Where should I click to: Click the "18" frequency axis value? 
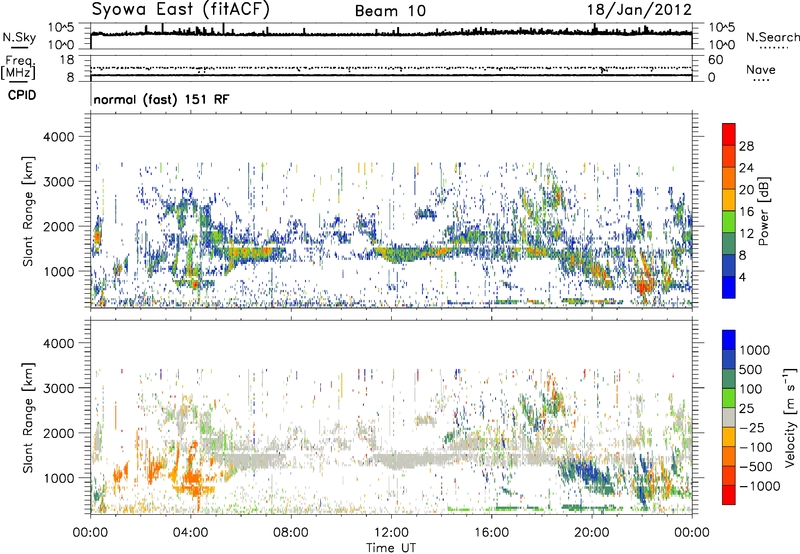pos(67,60)
